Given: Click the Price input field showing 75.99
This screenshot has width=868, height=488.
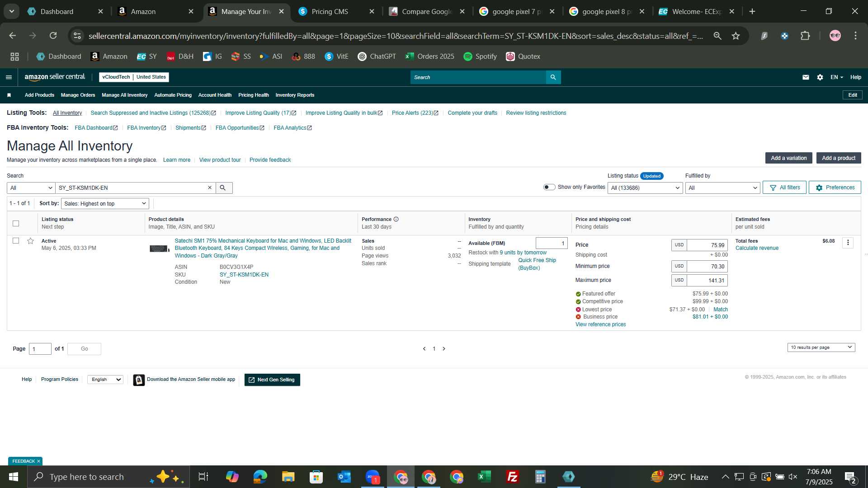Looking at the screenshot, I should pos(707,245).
